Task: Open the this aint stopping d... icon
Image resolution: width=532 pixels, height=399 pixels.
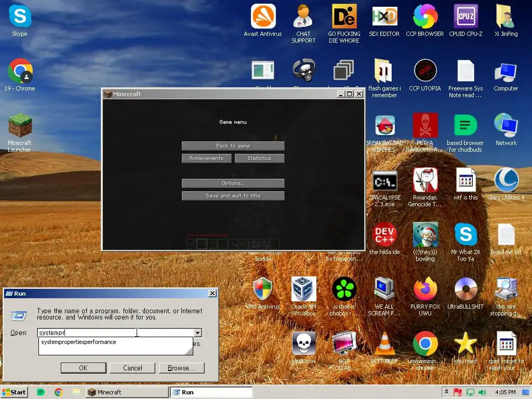Action: pyautogui.click(x=506, y=297)
